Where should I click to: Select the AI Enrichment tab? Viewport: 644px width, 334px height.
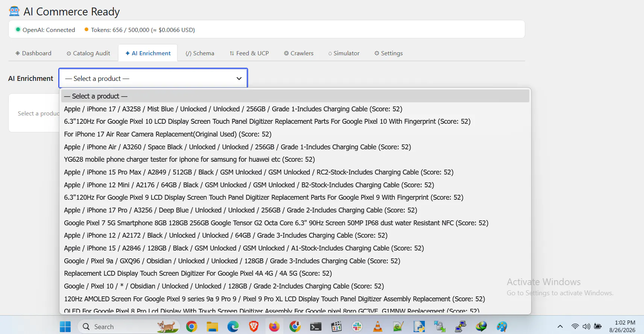coord(148,53)
